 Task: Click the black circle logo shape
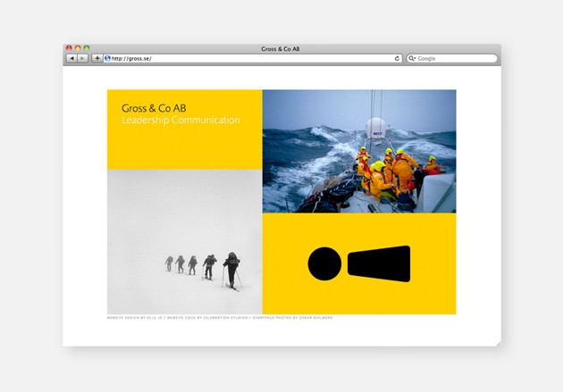tap(324, 263)
